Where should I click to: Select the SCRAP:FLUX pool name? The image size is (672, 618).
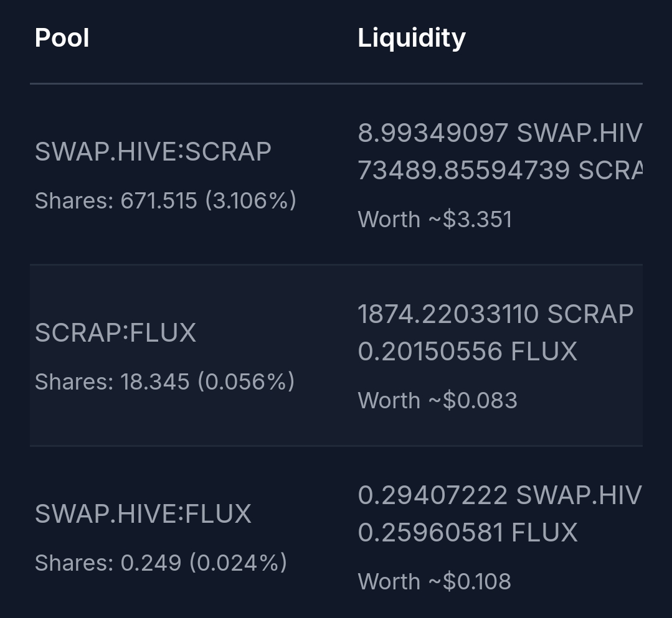[x=115, y=333]
